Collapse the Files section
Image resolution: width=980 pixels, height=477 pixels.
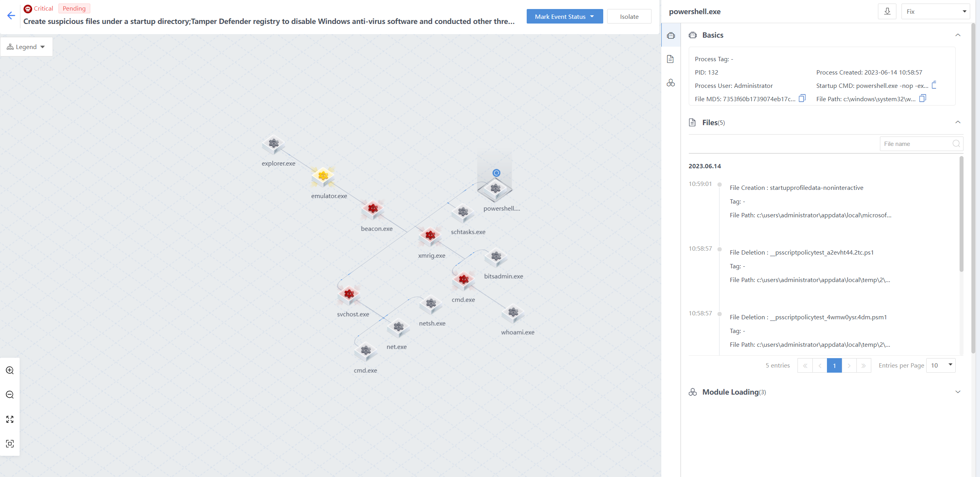click(x=958, y=122)
